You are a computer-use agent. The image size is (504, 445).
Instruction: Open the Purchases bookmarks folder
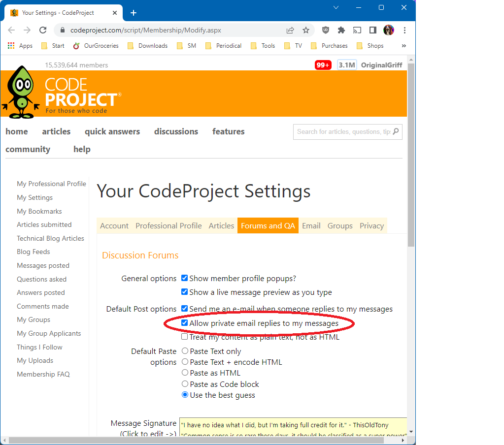(329, 46)
